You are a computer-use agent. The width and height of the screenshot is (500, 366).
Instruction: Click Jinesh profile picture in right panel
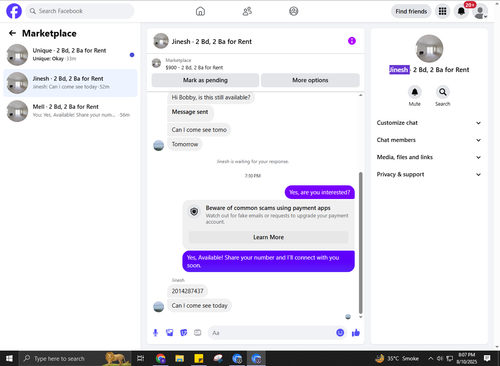tap(429, 49)
